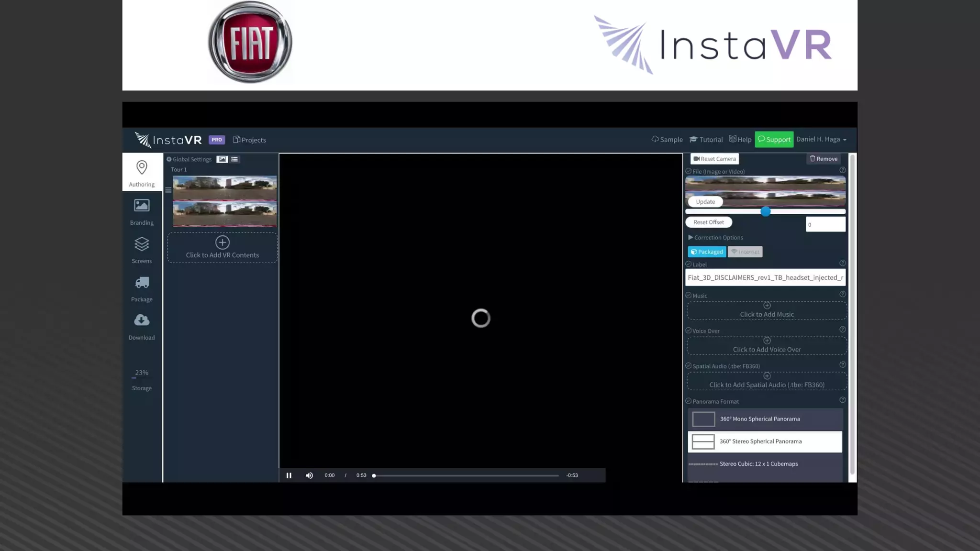The width and height of the screenshot is (980, 551).
Task: Click the green Support button
Action: pos(774,140)
